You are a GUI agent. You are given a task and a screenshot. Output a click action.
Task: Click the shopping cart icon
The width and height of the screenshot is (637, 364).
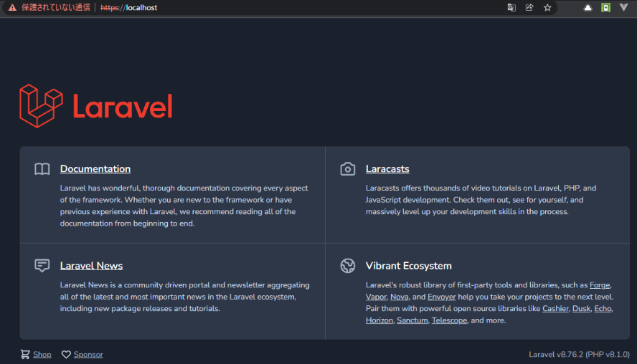[25, 354]
